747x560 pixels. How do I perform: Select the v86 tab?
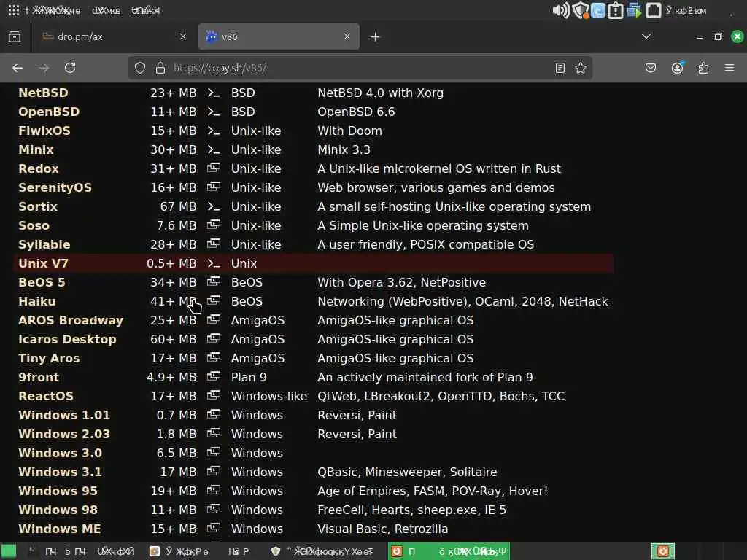click(x=279, y=36)
